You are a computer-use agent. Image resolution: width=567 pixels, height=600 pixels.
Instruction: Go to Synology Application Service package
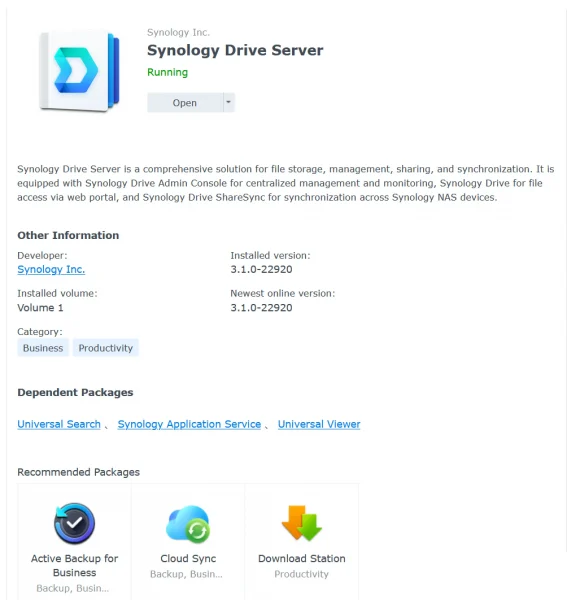pyautogui.click(x=189, y=424)
